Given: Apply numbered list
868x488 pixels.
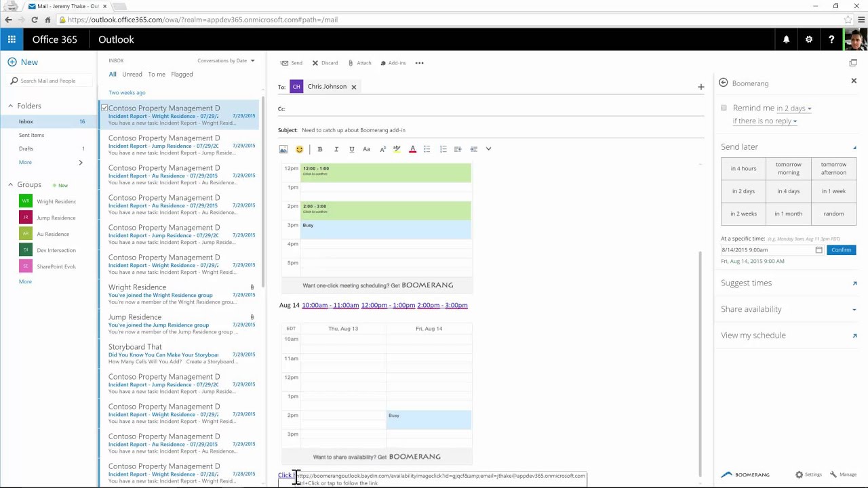Looking at the screenshot, I should (x=443, y=149).
